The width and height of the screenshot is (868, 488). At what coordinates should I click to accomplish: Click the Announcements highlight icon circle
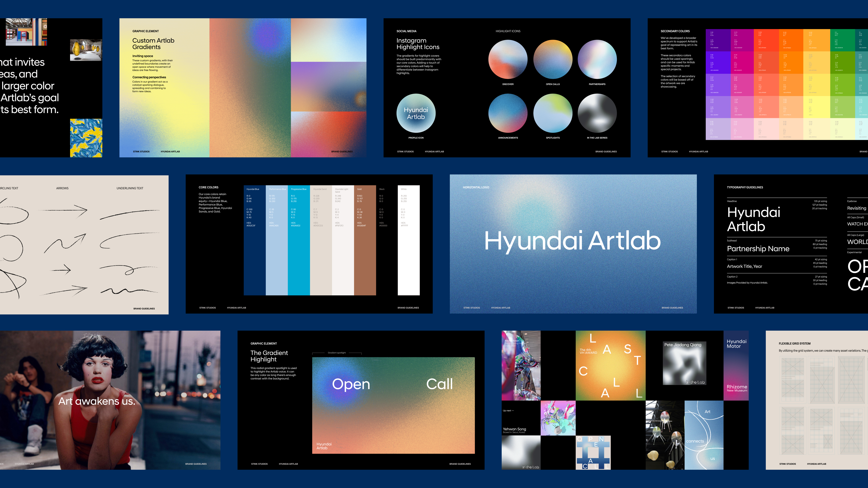(508, 113)
